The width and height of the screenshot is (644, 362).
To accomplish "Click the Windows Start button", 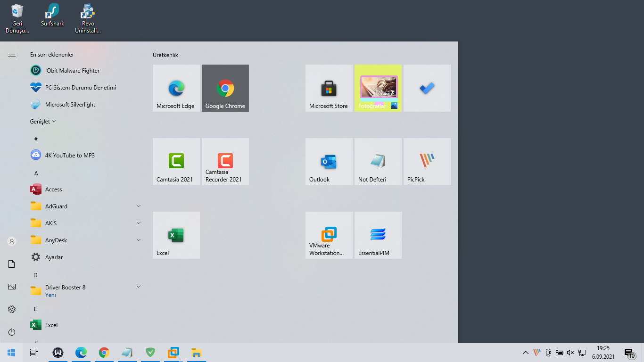I will coord(11,353).
